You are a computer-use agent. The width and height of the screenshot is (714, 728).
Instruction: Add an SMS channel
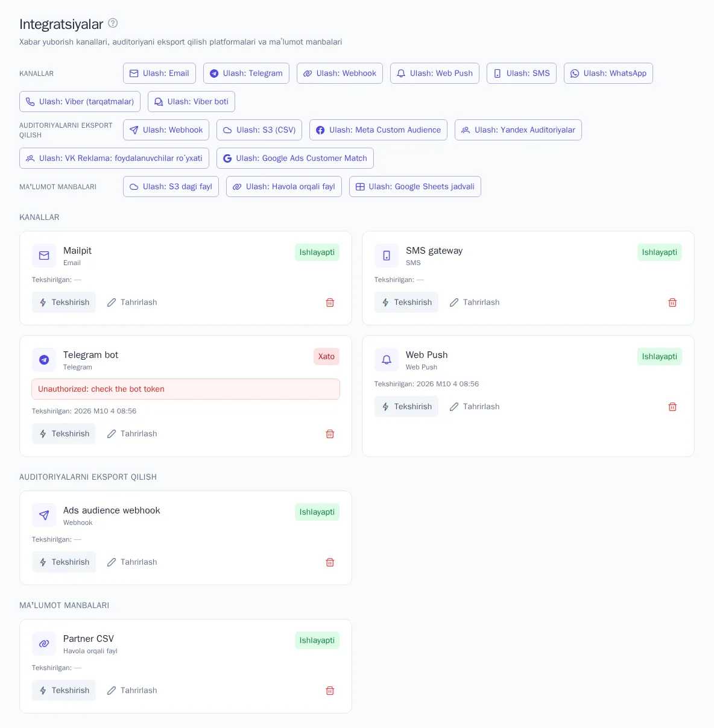click(x=522, y=74)
